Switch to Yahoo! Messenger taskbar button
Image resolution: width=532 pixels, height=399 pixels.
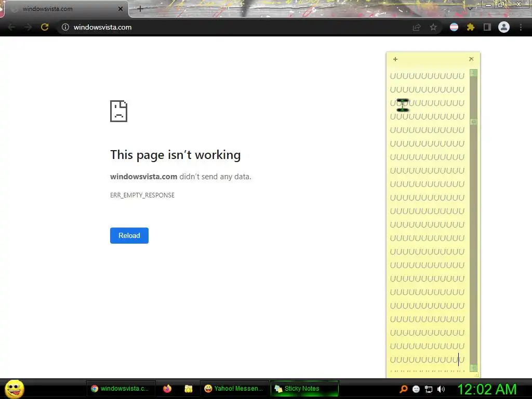pyautogui.click(x=234, y=389)
